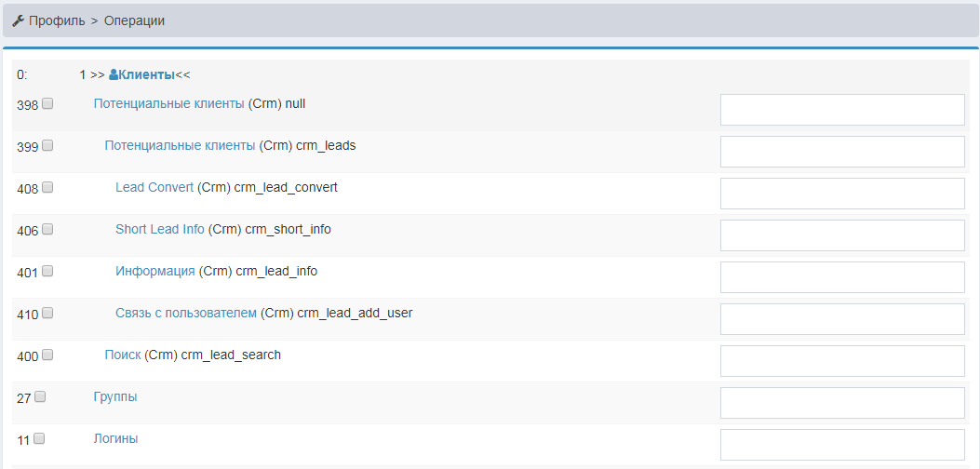Check the box for row 27 Группы
The height and width of the screenshot is (469, 980).
40,397
